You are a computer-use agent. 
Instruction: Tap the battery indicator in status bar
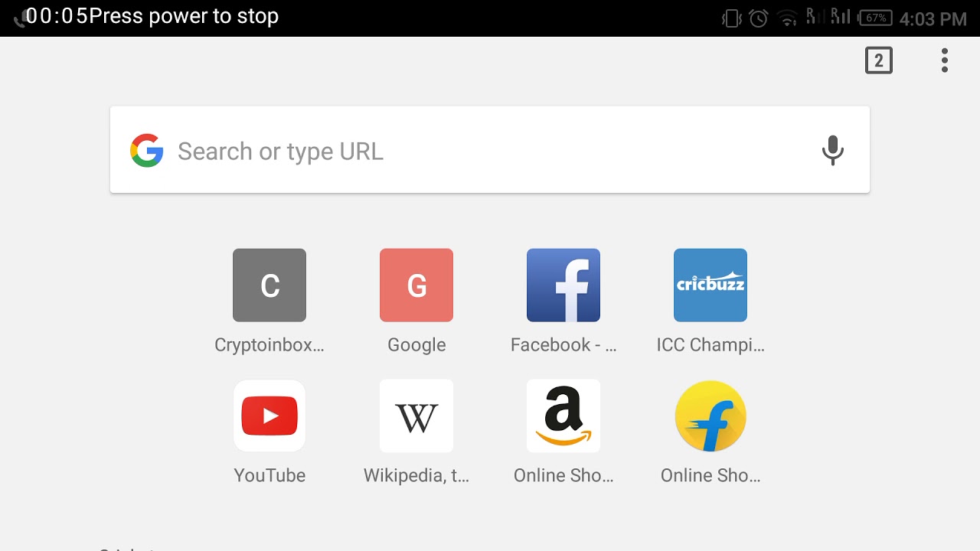point(875,18)
